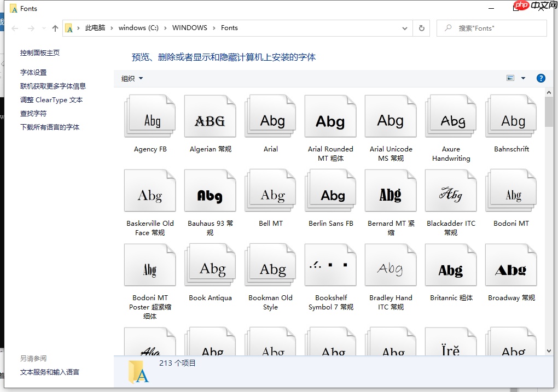Go up one folder level
Screen dimensions: 558x392
[x=55, y=28]
